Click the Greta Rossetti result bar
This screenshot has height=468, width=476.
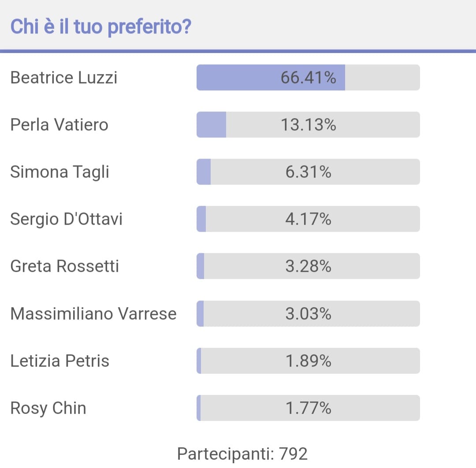click(x=308, y=266)
